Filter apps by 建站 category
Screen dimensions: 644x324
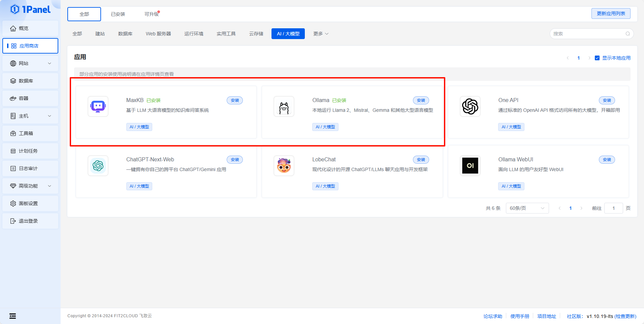[100, 34]
